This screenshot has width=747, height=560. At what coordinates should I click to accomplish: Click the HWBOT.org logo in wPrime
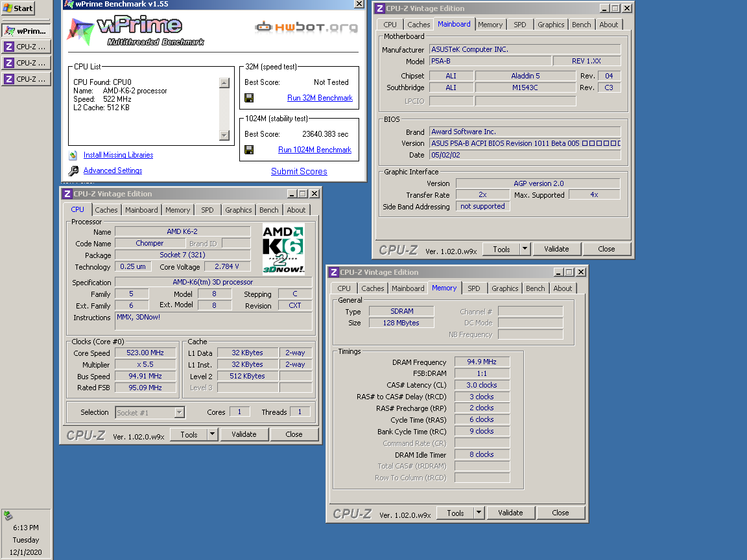(x=306, y=27)
